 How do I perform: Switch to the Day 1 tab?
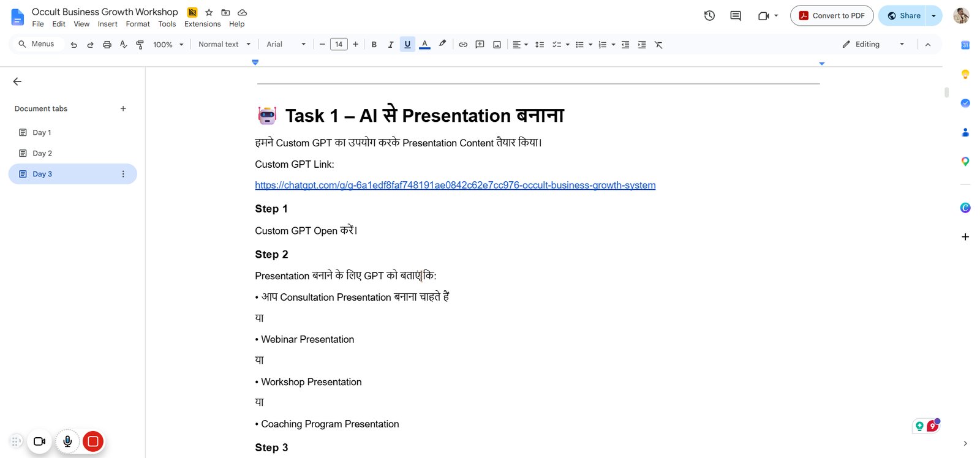(72, 132)
